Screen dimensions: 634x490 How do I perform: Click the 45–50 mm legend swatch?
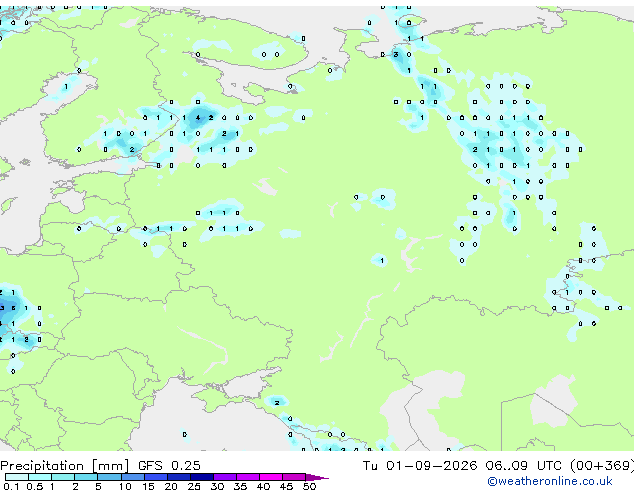coord(294,477)
